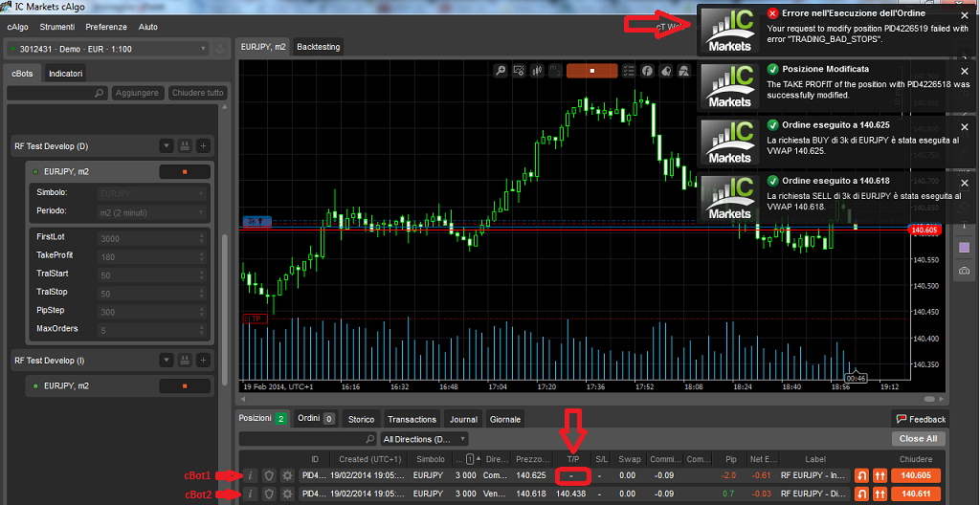980x505 pixels.
Task: Open the m2 timeframe selector on chart
Action: click(x=555, y=71)
